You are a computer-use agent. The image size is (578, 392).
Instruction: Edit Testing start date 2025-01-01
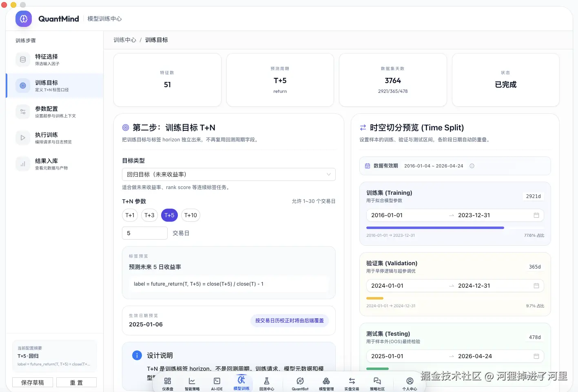pos(387,356)
